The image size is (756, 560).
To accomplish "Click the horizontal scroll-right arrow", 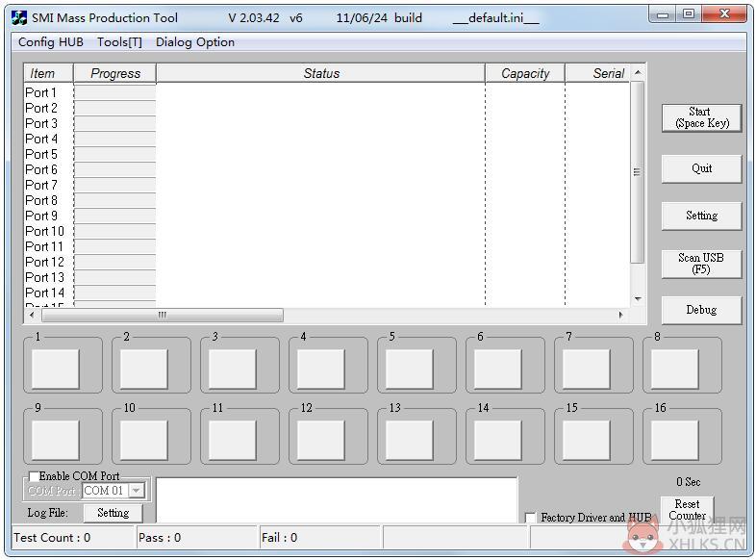I will [x=621, y=315].
